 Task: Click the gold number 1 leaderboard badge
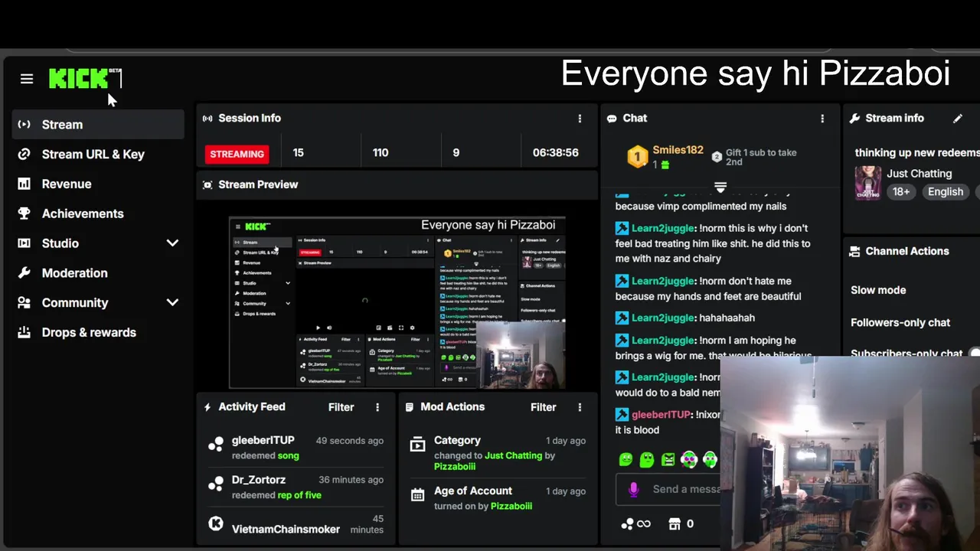click(637, 157)
